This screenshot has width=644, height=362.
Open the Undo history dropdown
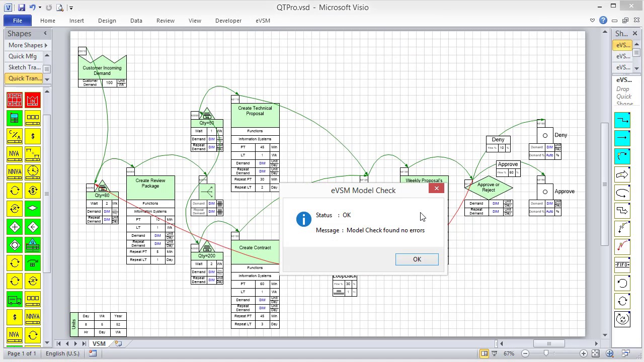pos(40,8)
